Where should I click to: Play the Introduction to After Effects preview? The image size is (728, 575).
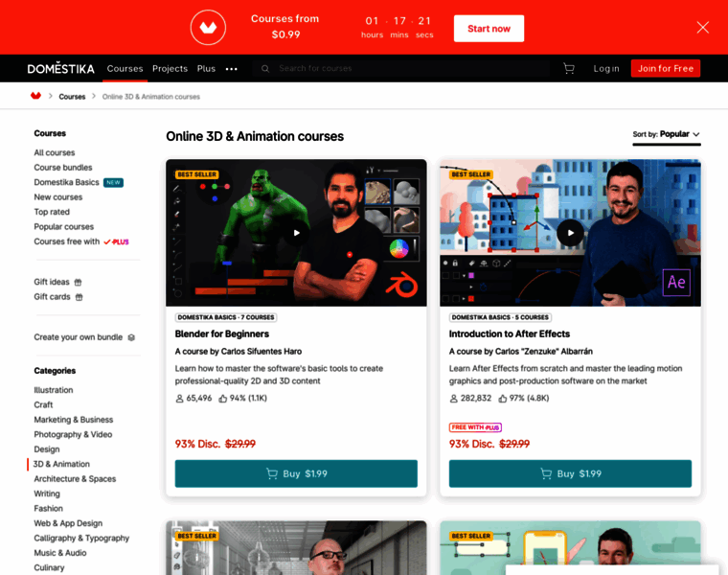570,233
